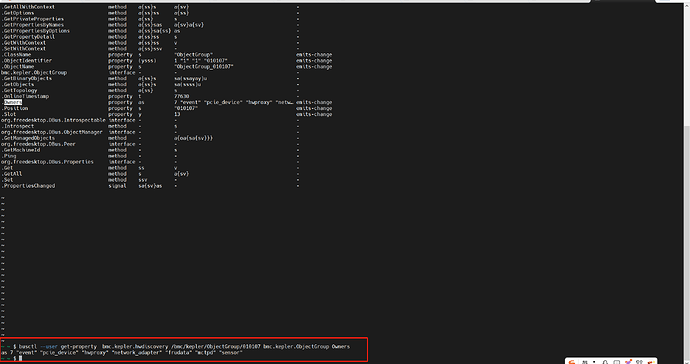Open the soft keyboard icon in IME toolbar
This screenshot has height=364, width=690.
(617, 362)
